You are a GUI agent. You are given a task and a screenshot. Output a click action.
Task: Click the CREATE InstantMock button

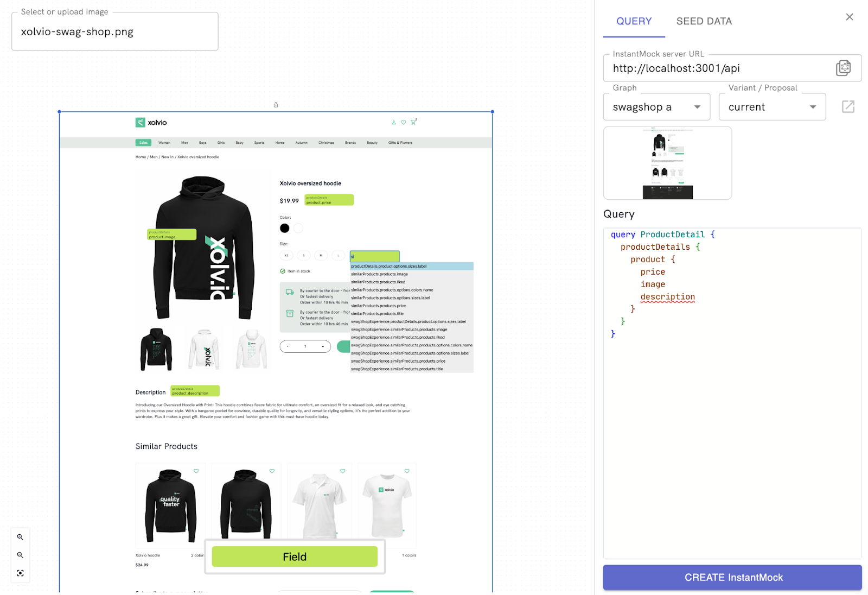[x=732, y=577]
